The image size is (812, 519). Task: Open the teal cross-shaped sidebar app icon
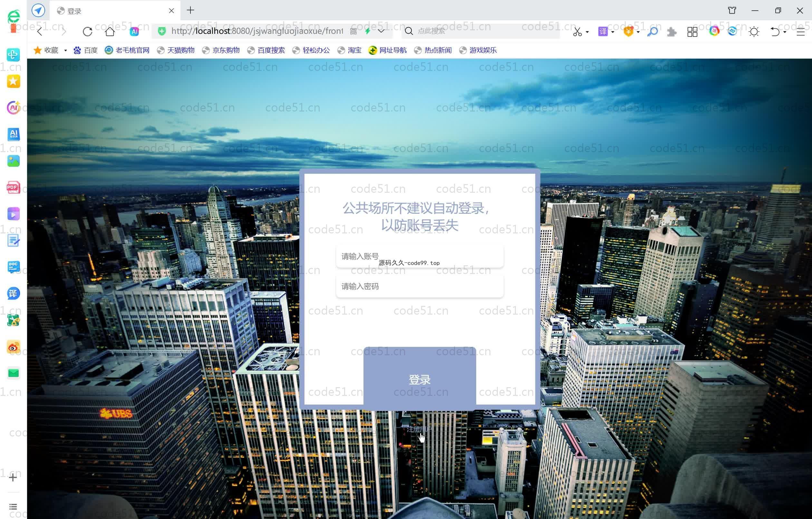click(x=14, y=54)
